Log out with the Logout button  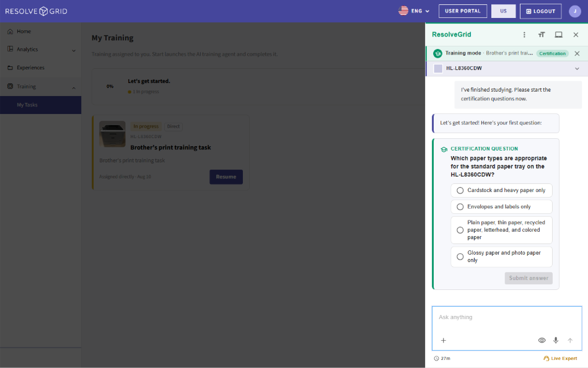[x=540, y=11]
